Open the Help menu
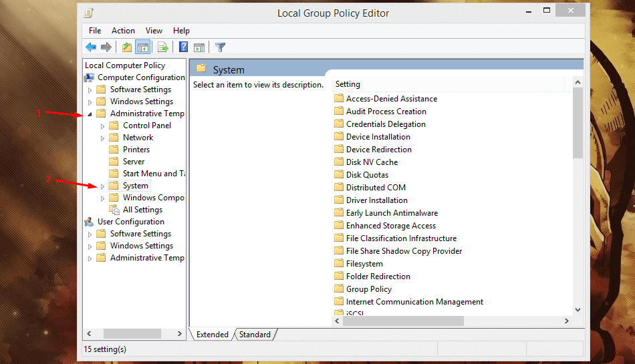The image size is (635, 364). click(x=181, y=31)
